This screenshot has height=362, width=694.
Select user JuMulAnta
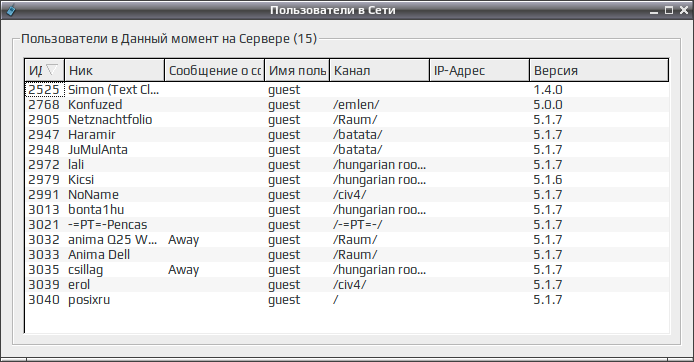pos(98,150)
